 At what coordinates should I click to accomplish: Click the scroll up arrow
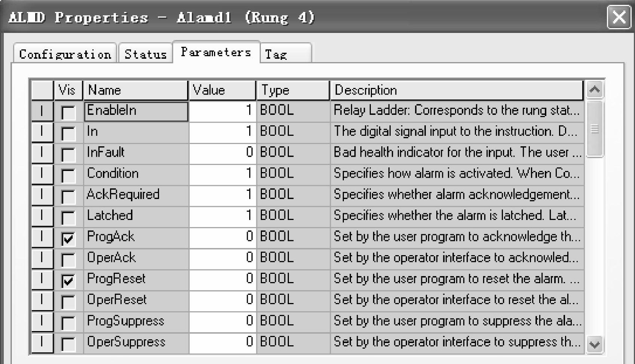point(594,89)
